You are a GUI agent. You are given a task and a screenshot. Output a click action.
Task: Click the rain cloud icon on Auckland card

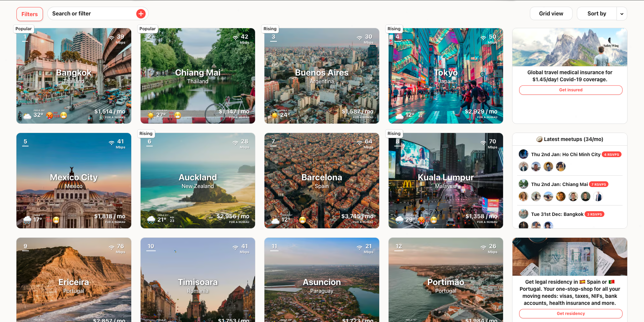point(151,220)
